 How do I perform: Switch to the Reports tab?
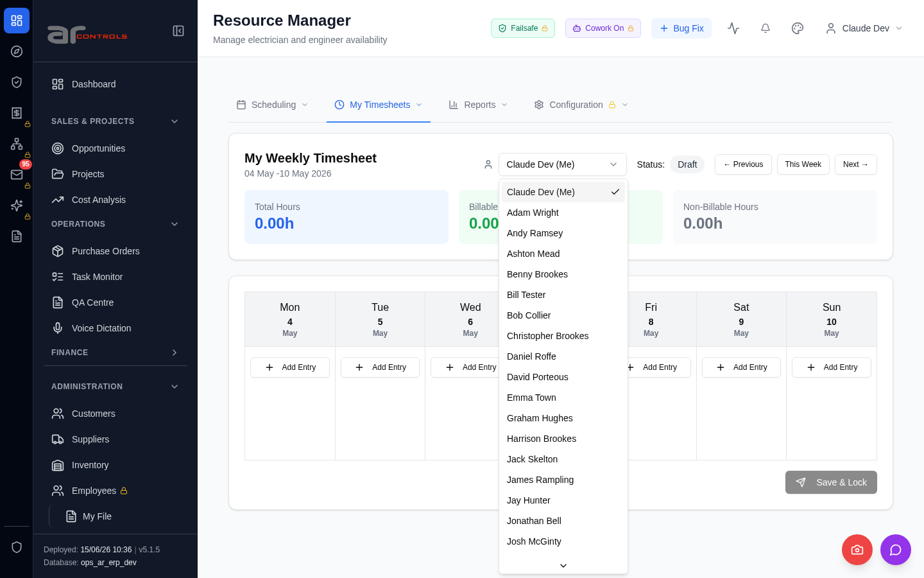(x=478, y=105)
